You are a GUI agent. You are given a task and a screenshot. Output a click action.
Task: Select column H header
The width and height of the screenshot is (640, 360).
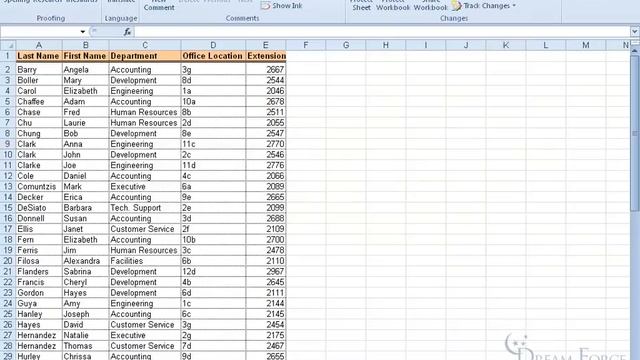coord(385,45)
